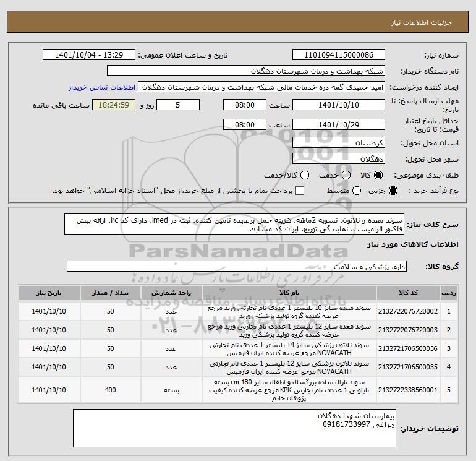Click product code 2132722338560001
Viewport: 476px width, 461px height.
pos(408,390)
